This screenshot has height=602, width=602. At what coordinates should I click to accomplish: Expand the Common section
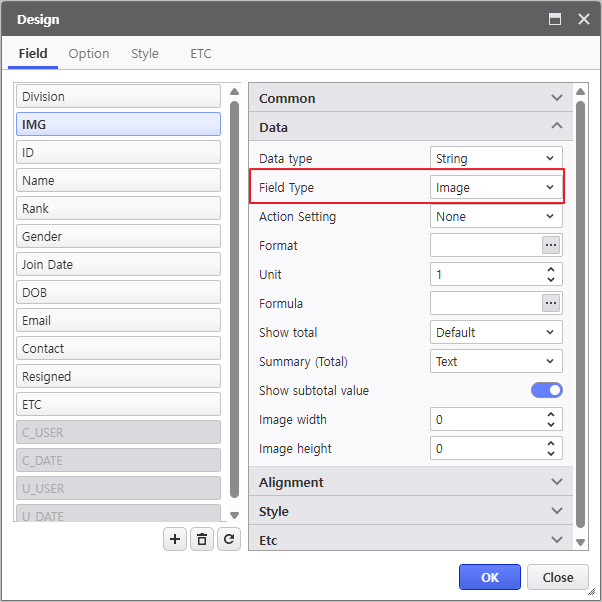(x=410, y=98)
